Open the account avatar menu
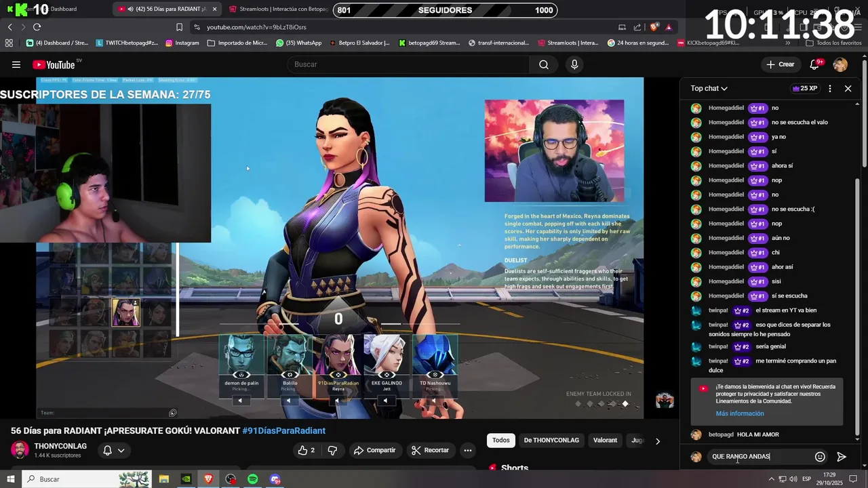Viewport: 868px width, 488px height. click(840, 64)
